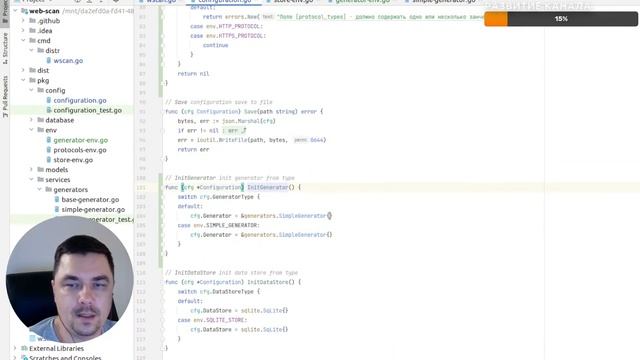Click the configuration.go file icon in project tree

[x=49, y=100]
